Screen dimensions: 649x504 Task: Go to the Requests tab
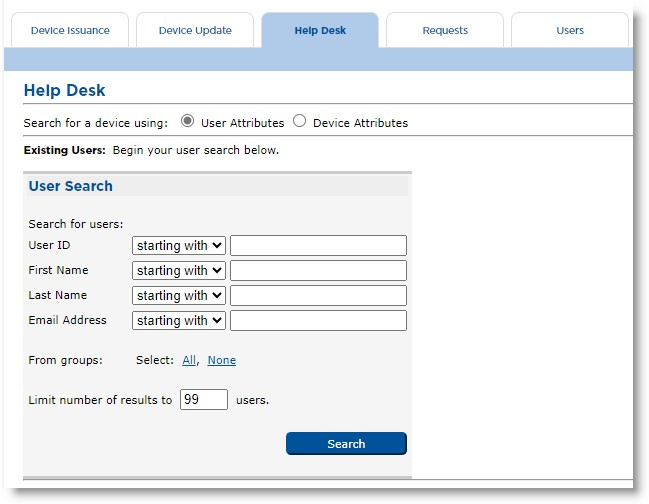(445, 30)
